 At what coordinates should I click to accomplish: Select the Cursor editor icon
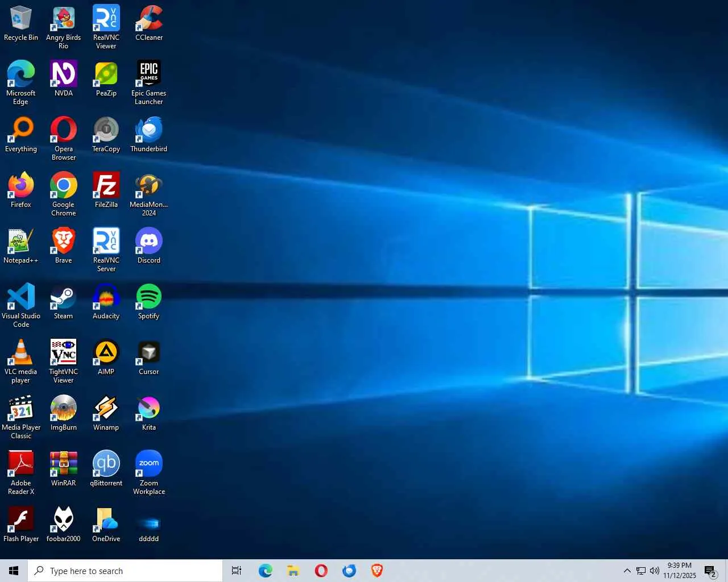(x=149, y=357)
